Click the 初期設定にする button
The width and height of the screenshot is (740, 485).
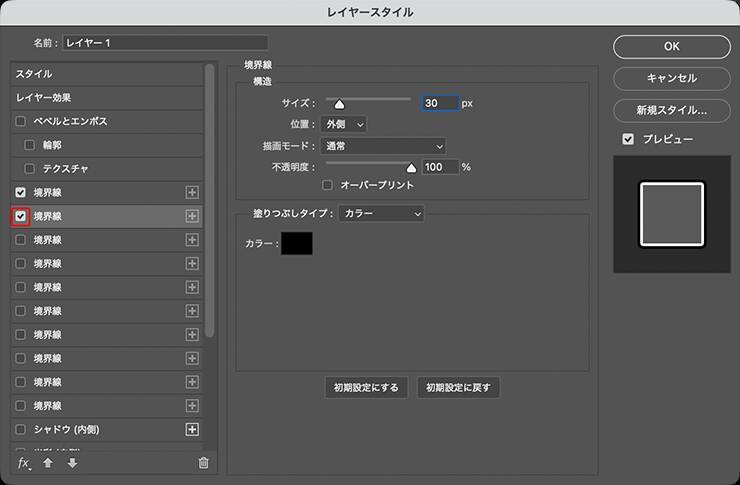[366, 388]
